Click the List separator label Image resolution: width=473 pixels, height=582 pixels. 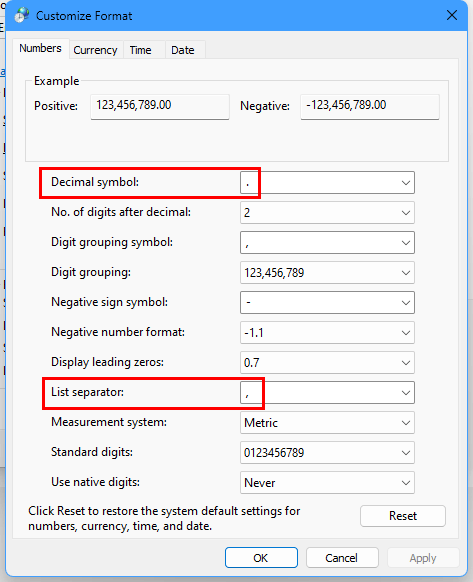pyautogui.click(x=88, y=392)
